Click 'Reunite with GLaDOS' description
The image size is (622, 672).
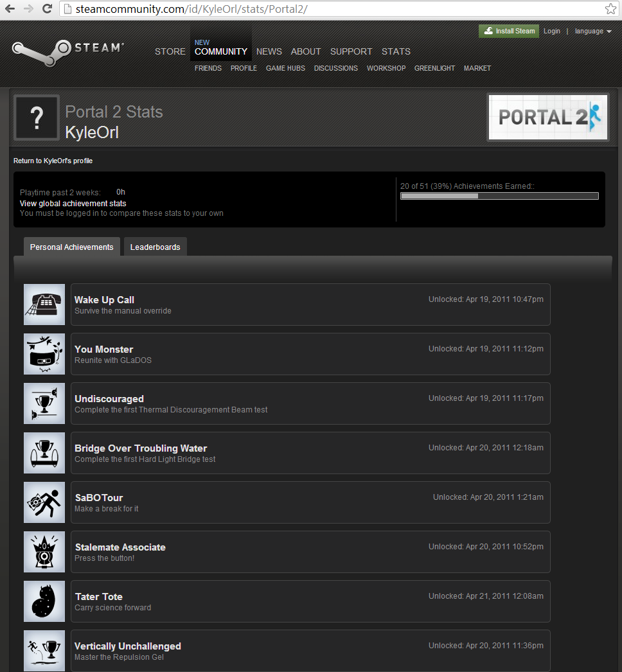[113, 360]
